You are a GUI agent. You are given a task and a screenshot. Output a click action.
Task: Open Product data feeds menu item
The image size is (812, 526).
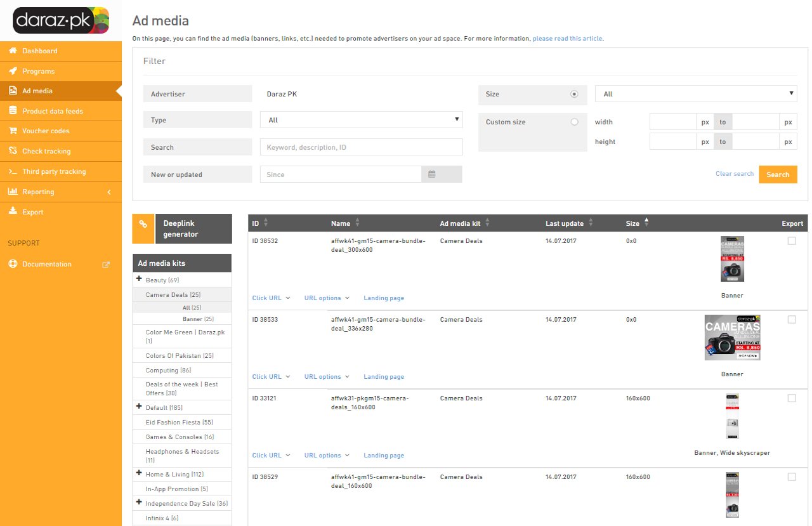[x=61, y=111]
